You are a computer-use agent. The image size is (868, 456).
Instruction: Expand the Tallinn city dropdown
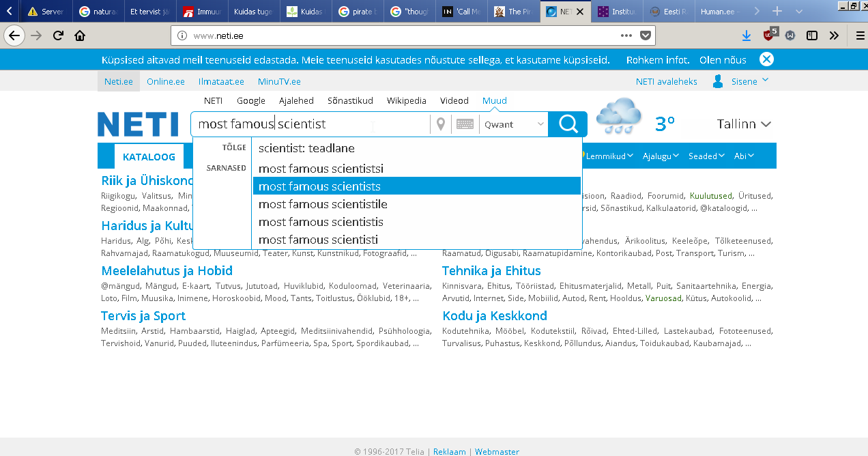(744, 124)
